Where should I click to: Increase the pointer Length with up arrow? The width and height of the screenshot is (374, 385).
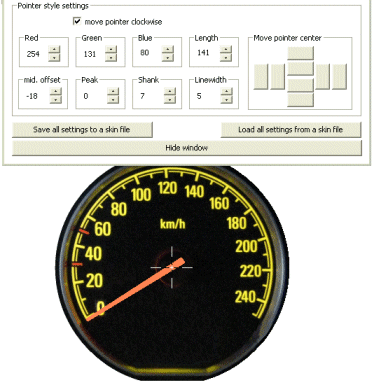pos(226,50)
